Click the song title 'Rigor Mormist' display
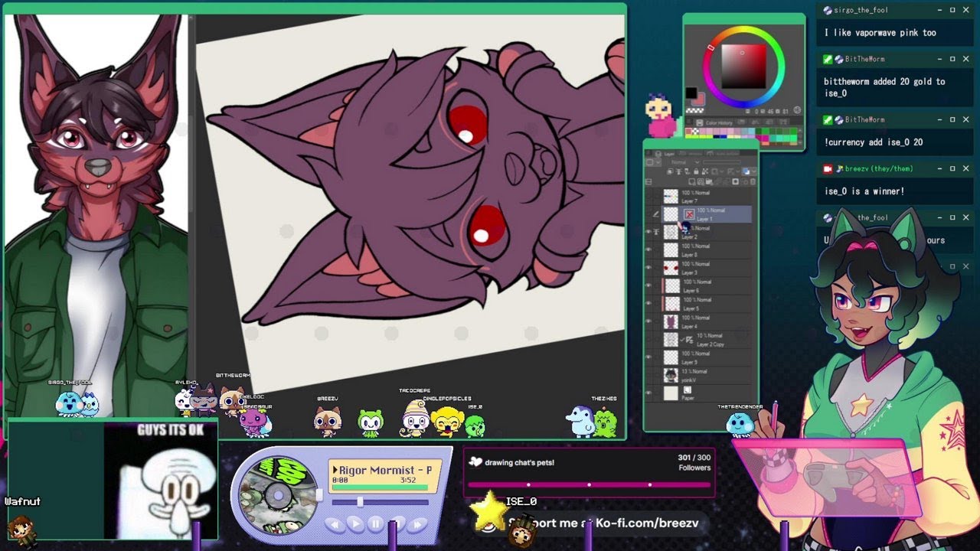This screenshot has height=551, width=980. click(385, 470)
